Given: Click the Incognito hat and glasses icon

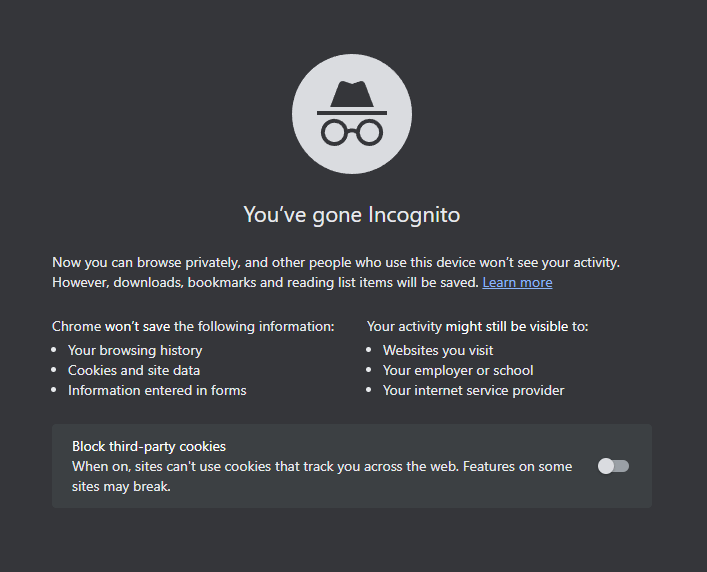Looking at the screenshot, I should pos(351,114).
